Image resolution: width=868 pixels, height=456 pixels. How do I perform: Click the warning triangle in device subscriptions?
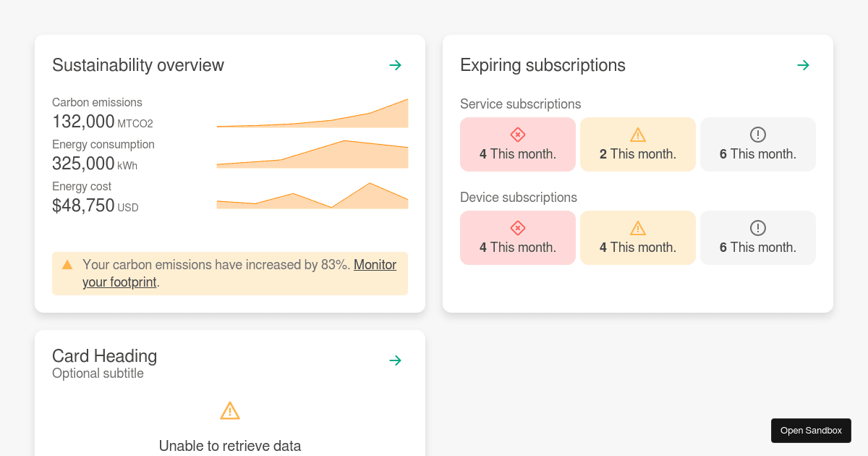[x=637, y=227]
